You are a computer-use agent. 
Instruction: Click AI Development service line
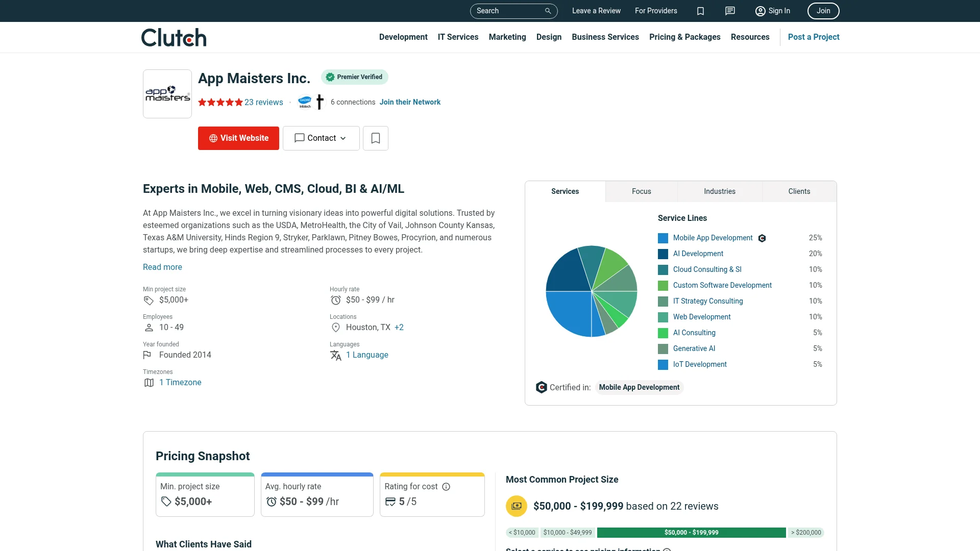pos(698,254)
